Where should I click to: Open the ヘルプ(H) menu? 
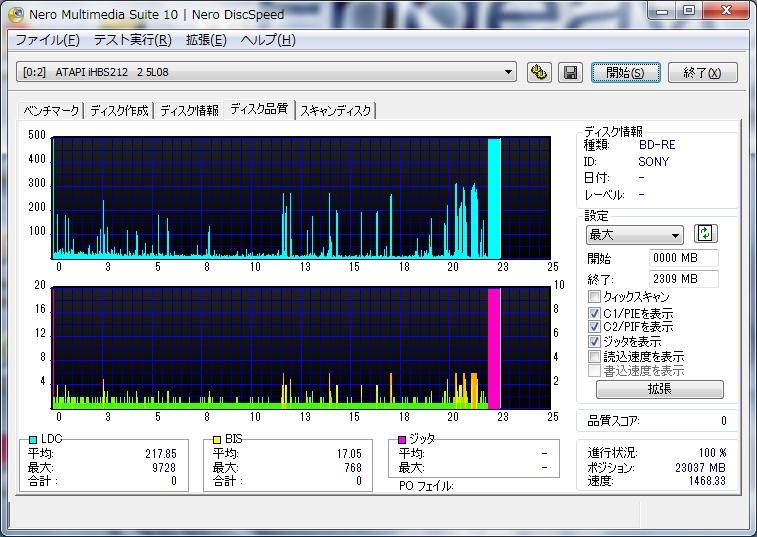268,40
